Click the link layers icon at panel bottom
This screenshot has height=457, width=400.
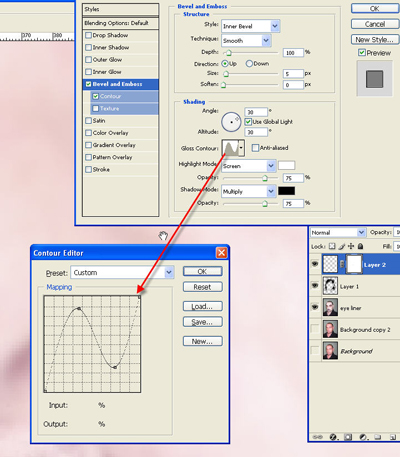point(317,437)
